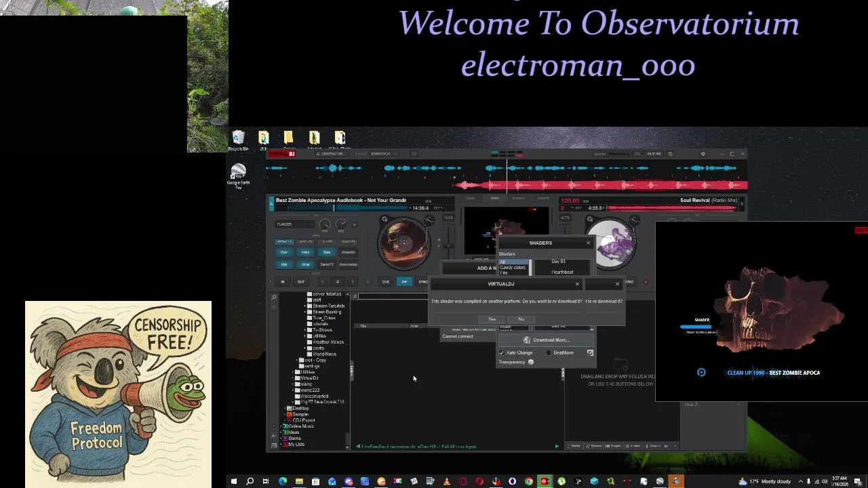Viewport: 868px width, 488px height.
Task: Enable the BeatMove checkbox
Action: (549, 352)
